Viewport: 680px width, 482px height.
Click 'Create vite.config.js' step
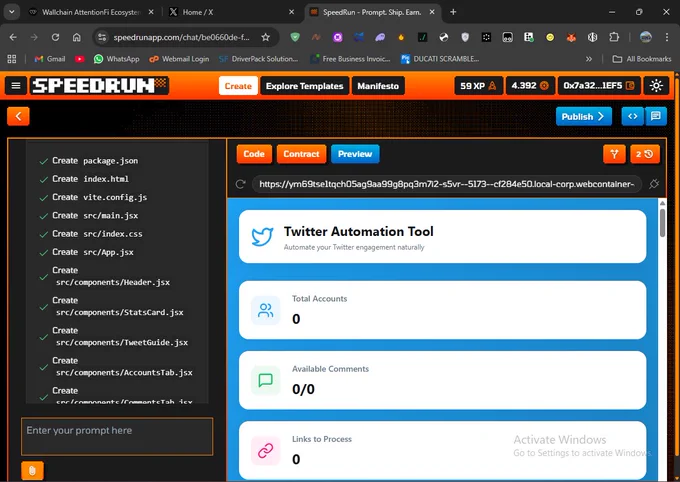coord(93,197)
